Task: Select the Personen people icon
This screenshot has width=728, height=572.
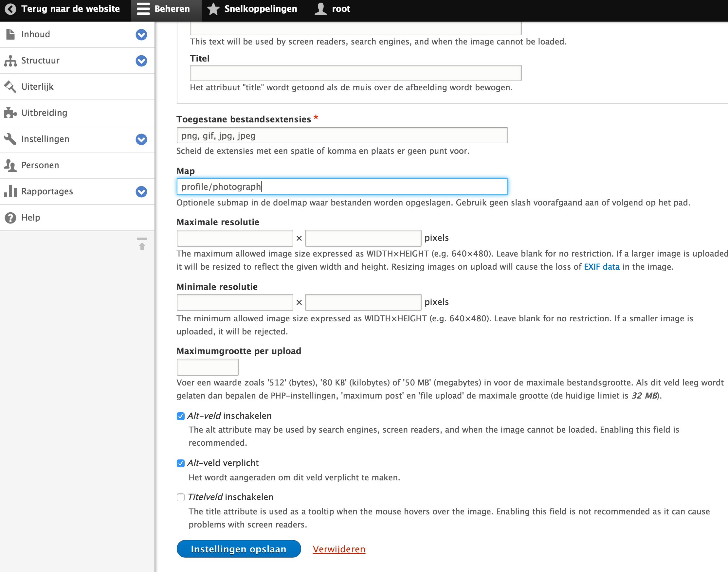Action: (x=10, y=165)
